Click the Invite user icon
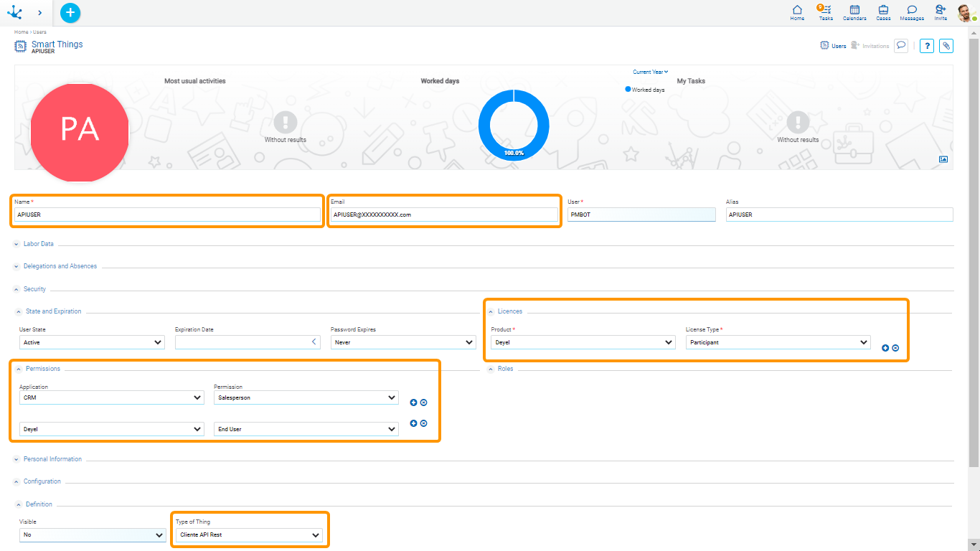 pos(941,12)
